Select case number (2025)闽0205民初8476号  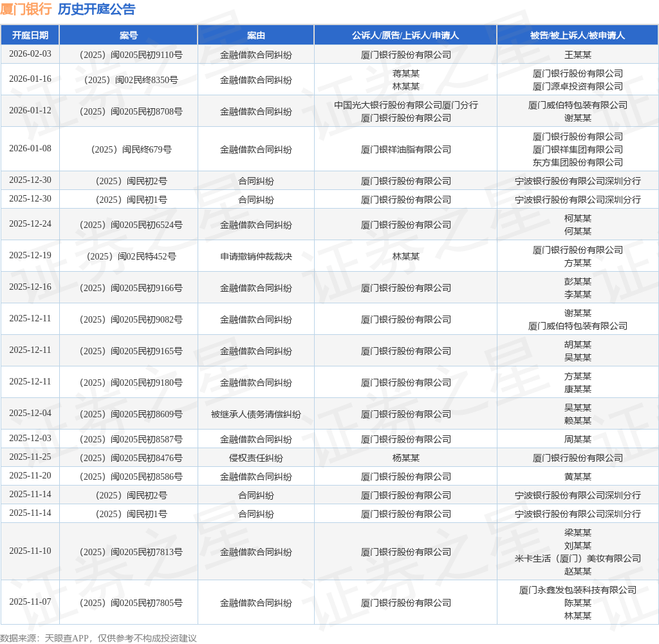tap(131, 458)
